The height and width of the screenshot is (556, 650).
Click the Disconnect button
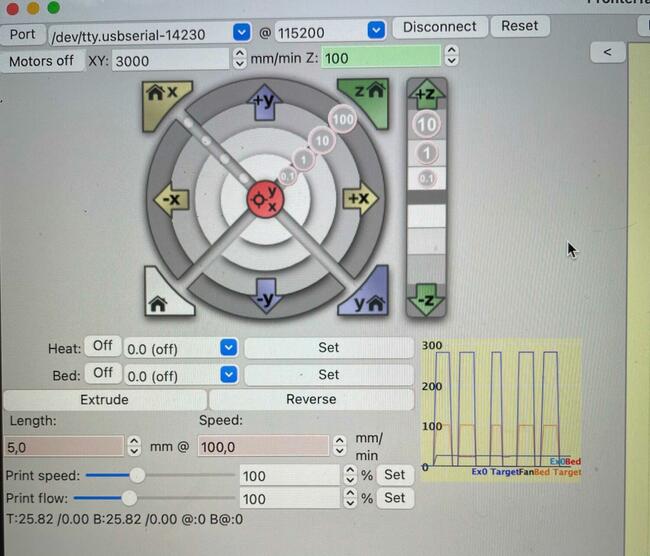point(440,27)
